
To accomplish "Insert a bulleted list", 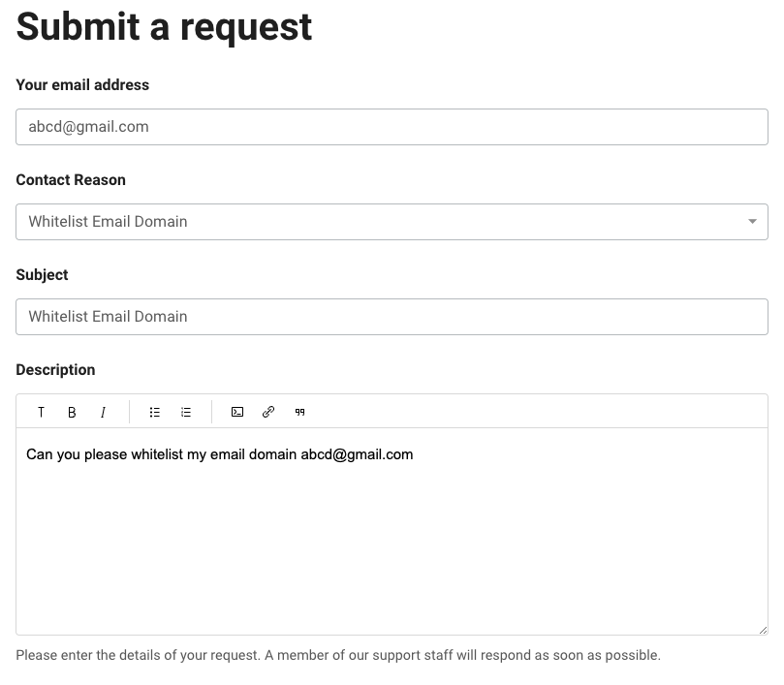I will tap(155, 412).
